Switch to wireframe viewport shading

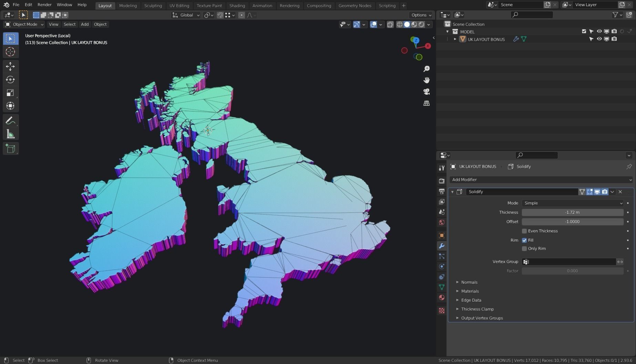pos(400,24)
